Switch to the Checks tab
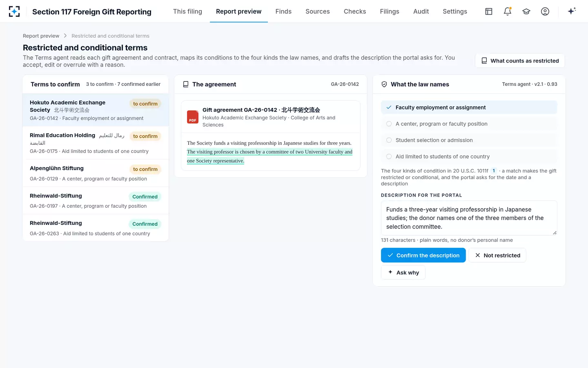This screenshot has width=588, height=368. 355,11
